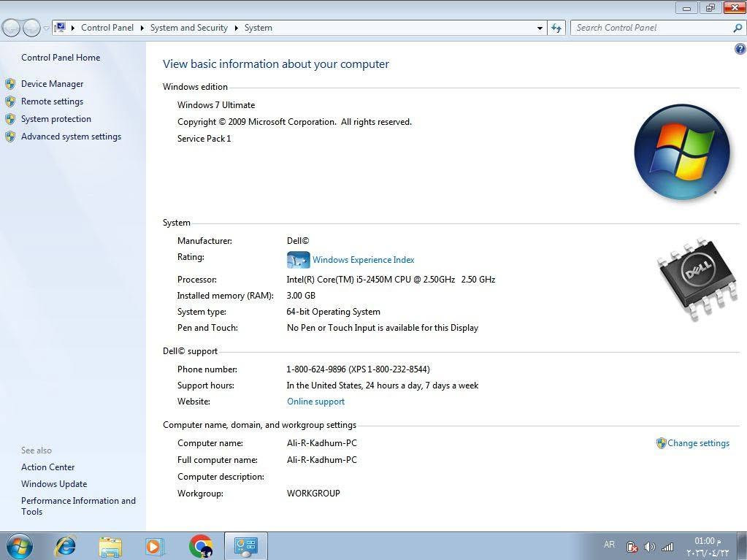
Task: Click the Forward navigation button
Action: pos(31,28)
